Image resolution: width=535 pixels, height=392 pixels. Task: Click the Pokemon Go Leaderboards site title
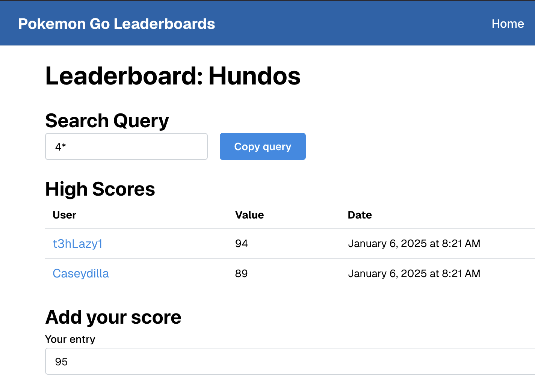click(116, 24)
